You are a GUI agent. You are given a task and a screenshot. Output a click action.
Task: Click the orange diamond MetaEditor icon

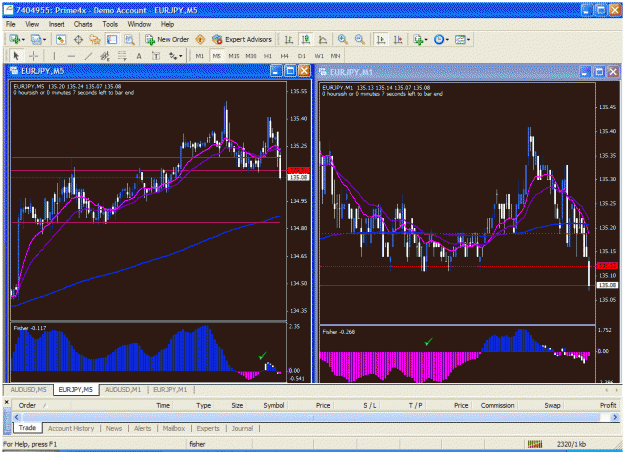tap(200, 39)
